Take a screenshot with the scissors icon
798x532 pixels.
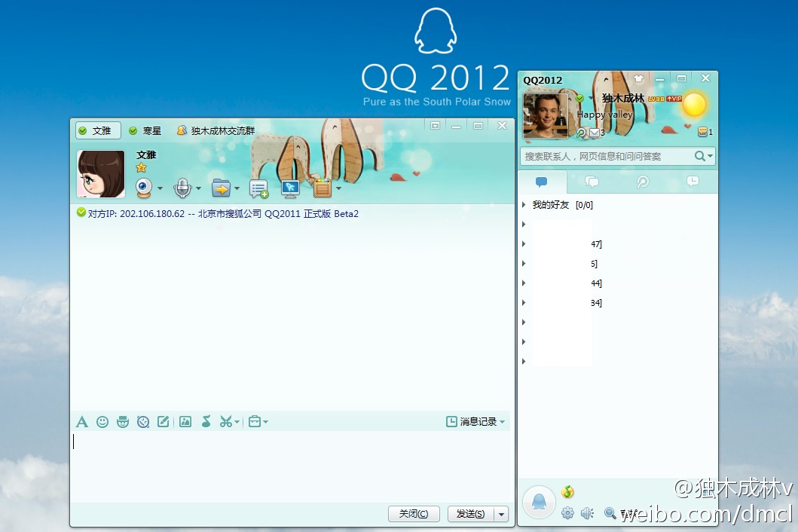[x=225, y=421]
